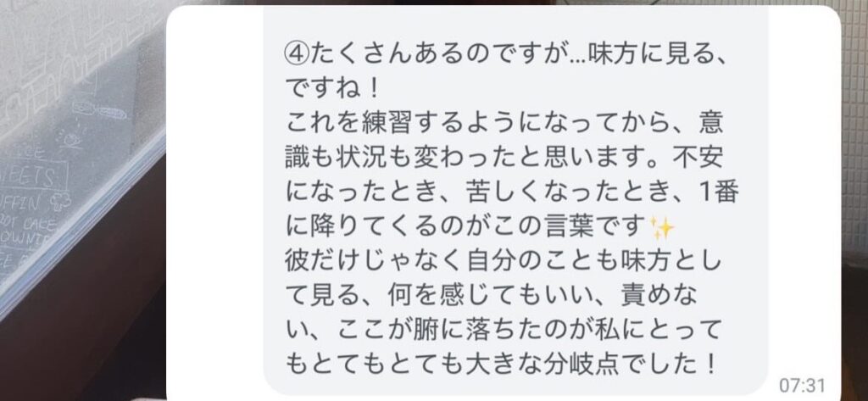
Task: Click the word 分岐点 in the last line
Action: pos(591,365)
